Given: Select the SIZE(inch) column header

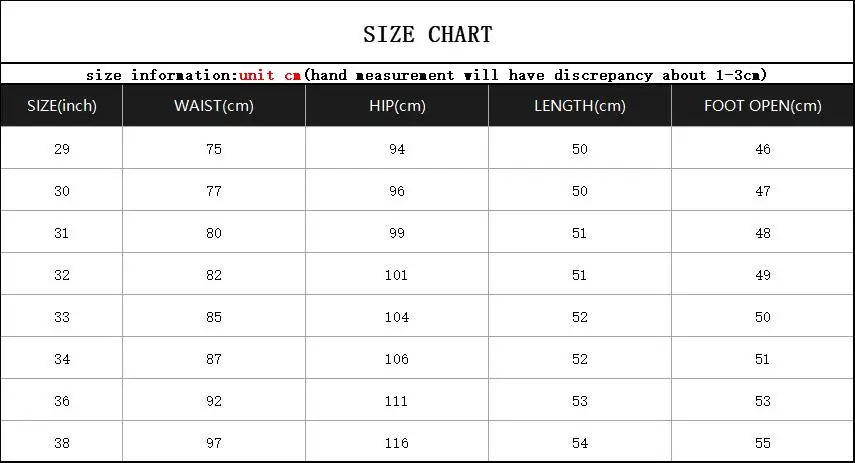Looking at the screenshot, I should 62,106.
